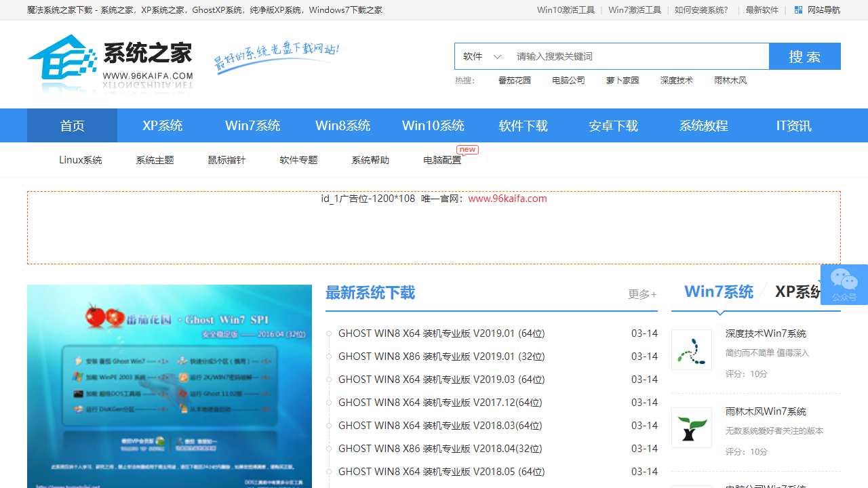Go to 安卓下载 navigation item
The height and width of the screenshot is (488, 868).
click(613, 126)
